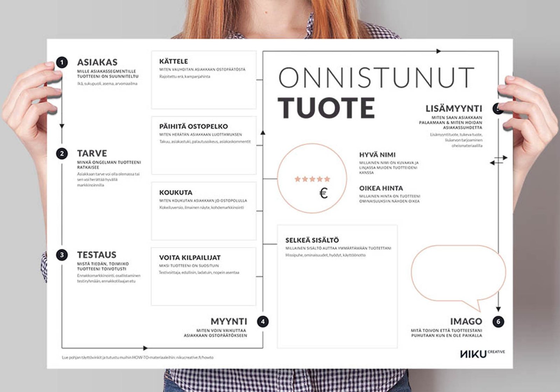Viewport: 560px width, 392px height.
Task: Click 'MITEN HERÄTÄN ASIAKKAAN LUOTTAMUKSEN' subtitle
Action: point(201,134)
